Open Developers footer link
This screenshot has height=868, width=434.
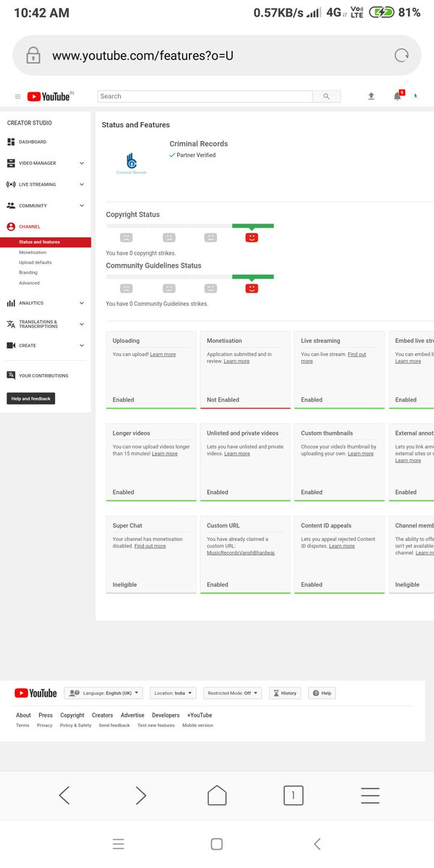(x=166, y=715)
